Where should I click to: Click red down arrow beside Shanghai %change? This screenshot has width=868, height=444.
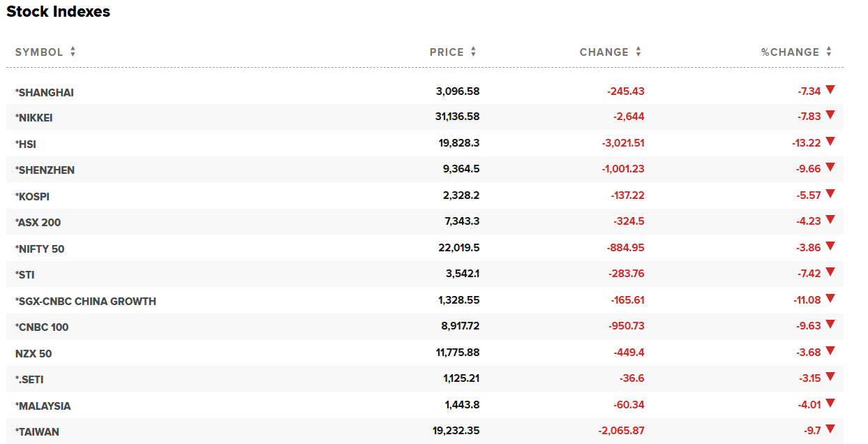tap(830, 89)
